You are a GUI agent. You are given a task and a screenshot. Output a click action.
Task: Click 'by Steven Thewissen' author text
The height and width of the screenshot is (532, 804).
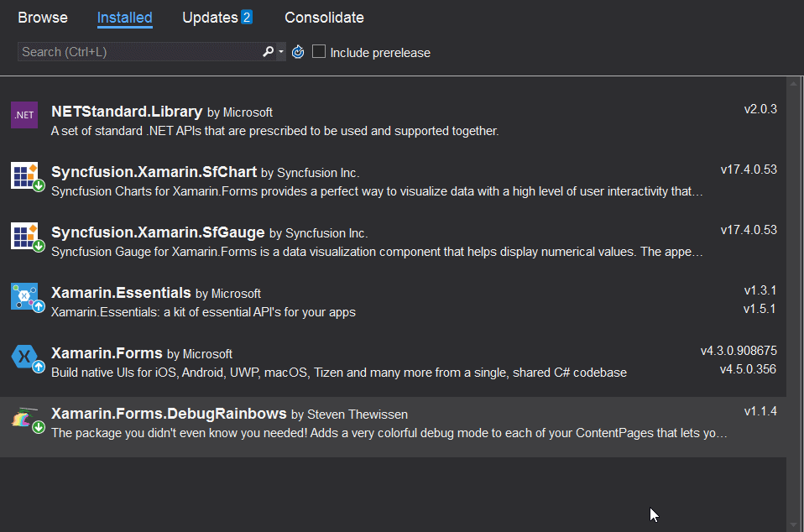pyautogui.click(x=350, y=415)
